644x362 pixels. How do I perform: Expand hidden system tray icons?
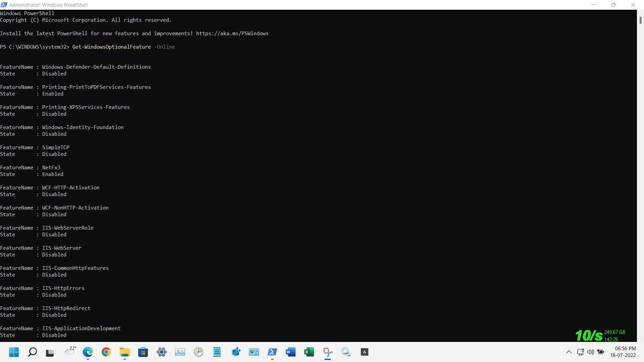[569, 352]
